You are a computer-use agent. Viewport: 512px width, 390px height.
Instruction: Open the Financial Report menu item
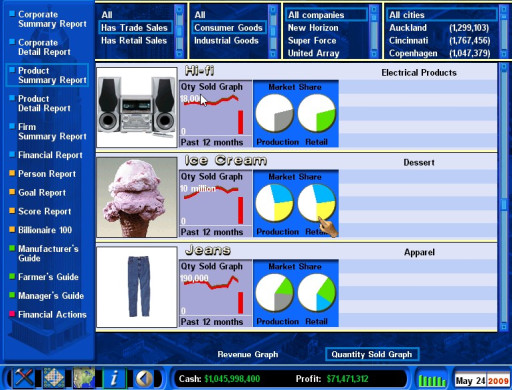[x=50, y=155]
